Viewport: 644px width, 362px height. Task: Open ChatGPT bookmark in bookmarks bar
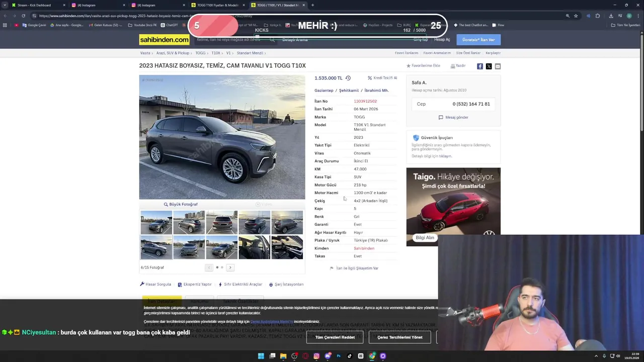170,25
